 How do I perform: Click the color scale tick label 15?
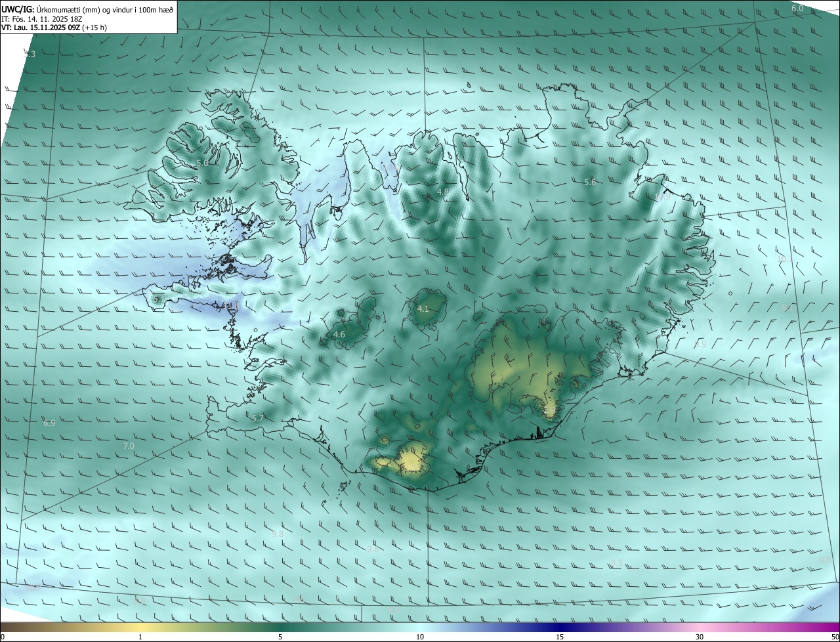pos(560,637)
